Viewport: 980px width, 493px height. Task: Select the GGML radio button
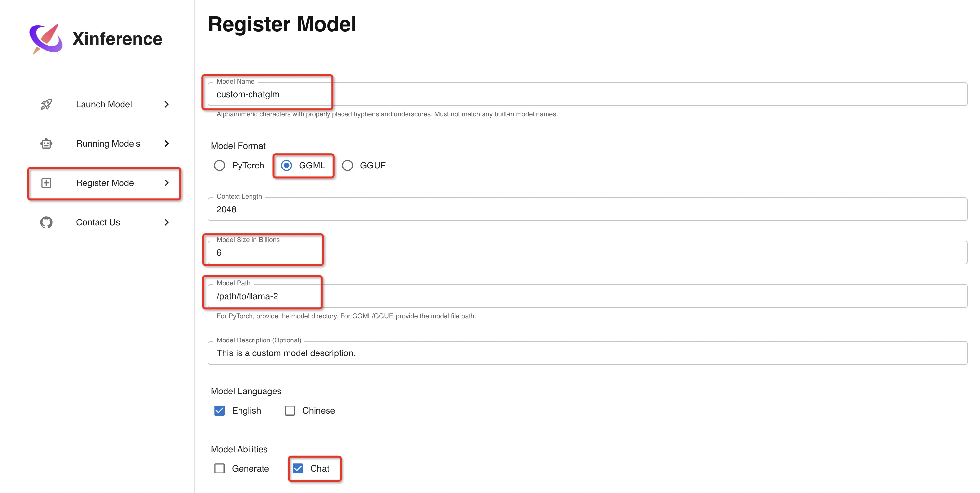point(287,166)
